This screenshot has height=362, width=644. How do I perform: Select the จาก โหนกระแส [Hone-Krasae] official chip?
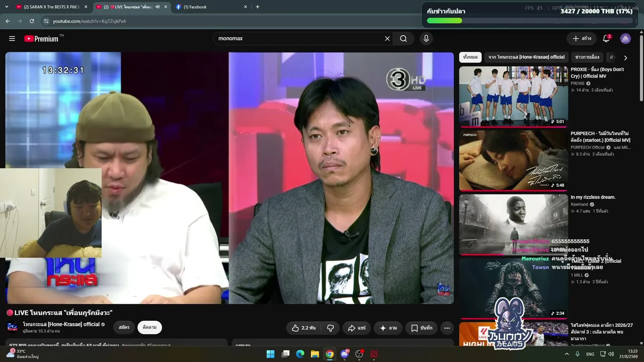(x=526, y=57)
